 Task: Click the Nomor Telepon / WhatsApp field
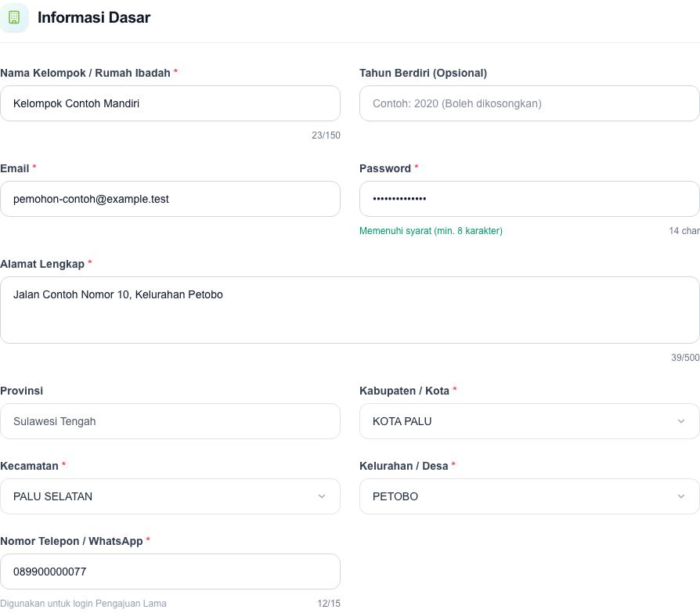pos(170,572)
